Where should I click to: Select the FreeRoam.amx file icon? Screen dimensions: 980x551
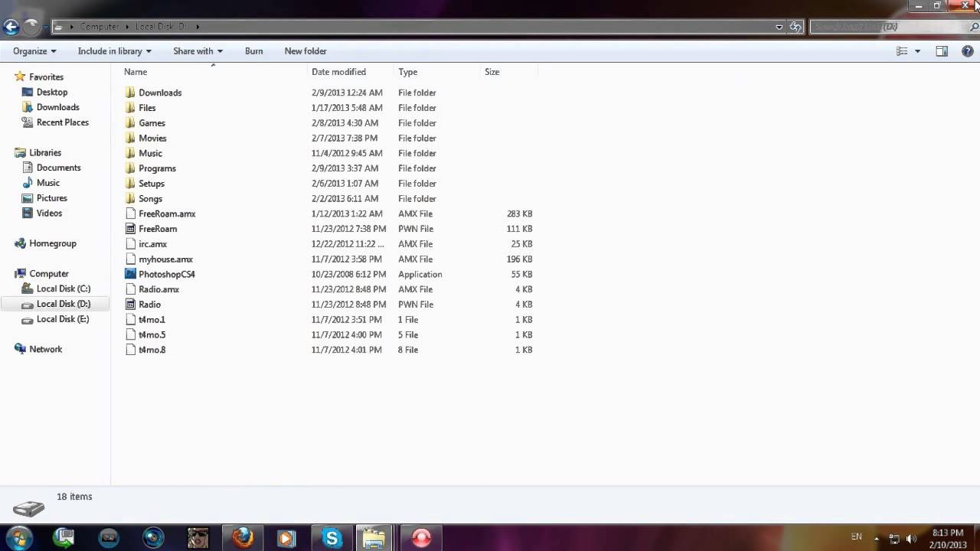(x=130, y=214)
